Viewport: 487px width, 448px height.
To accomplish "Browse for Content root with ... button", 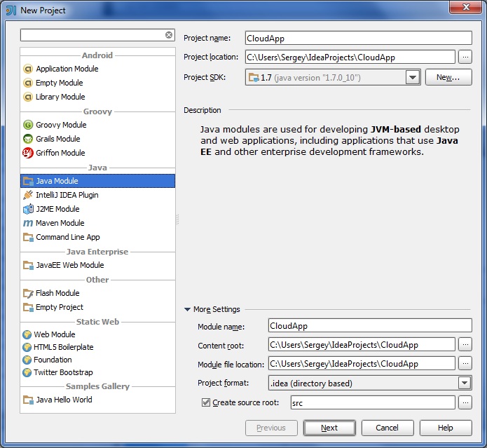I will point(465,344).
